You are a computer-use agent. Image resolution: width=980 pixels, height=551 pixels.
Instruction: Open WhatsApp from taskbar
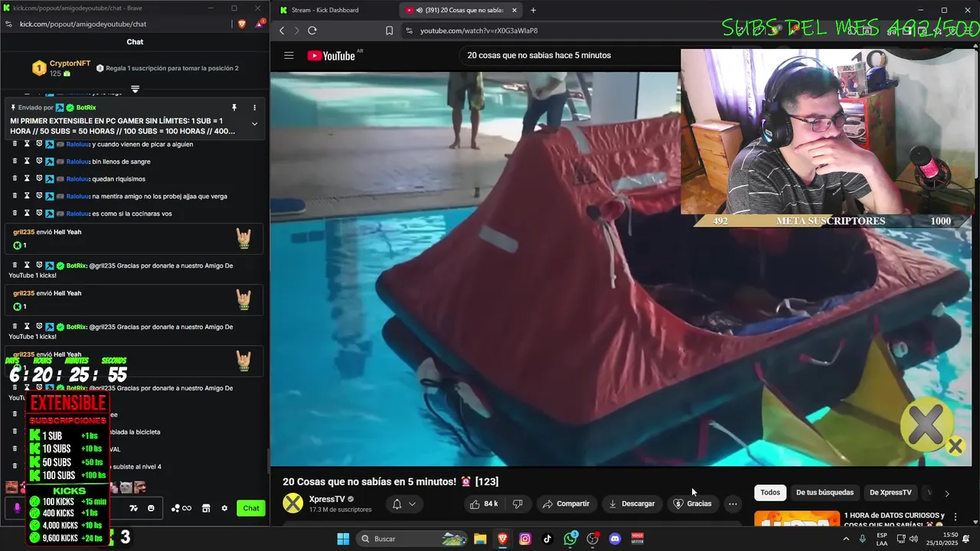(570, 539)
